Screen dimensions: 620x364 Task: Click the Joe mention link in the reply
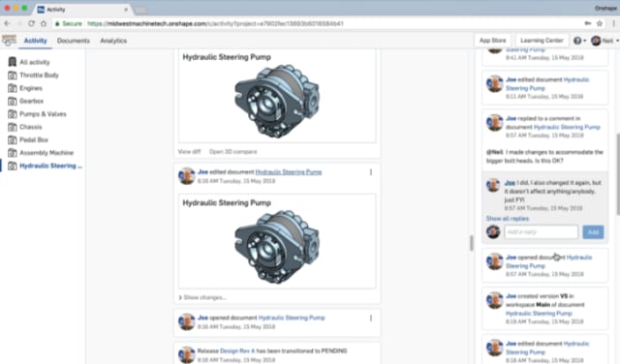510,183
